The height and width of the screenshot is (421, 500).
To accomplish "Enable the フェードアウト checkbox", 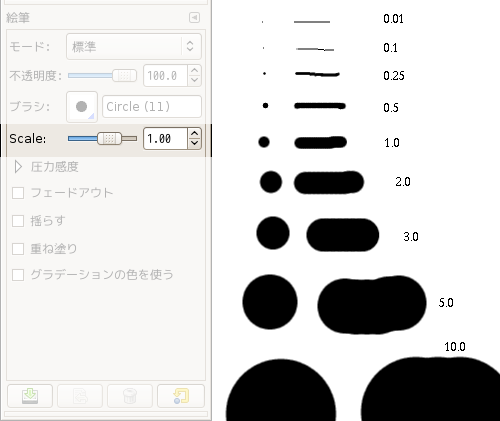I will pyautogui.click(x=18, y=193).
